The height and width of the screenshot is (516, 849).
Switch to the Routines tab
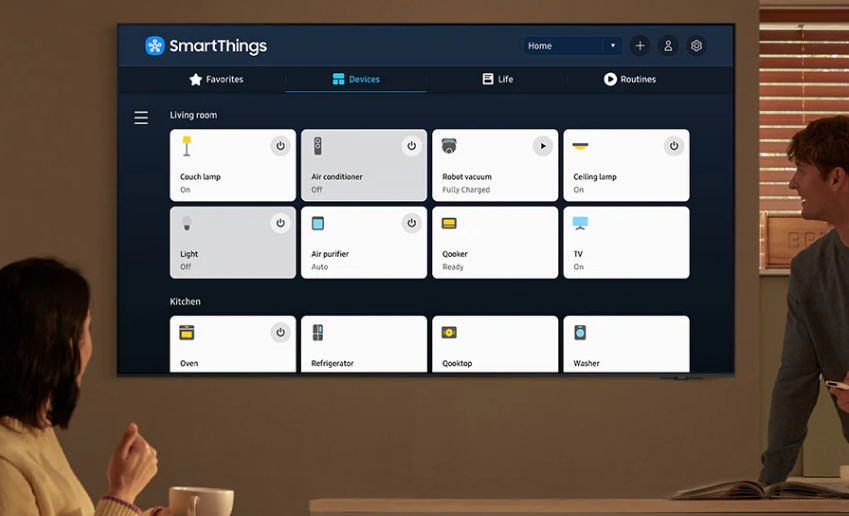(630, 80)
